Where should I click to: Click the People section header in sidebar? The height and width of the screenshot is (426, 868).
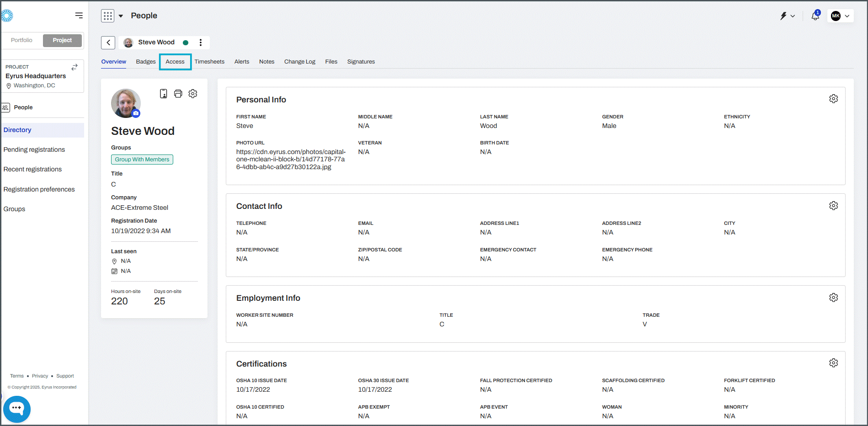coord(23,107)
